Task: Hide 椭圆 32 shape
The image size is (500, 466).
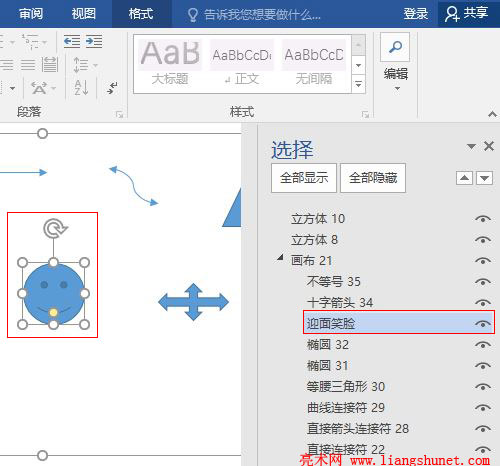Action: click(x=483, y=345)
